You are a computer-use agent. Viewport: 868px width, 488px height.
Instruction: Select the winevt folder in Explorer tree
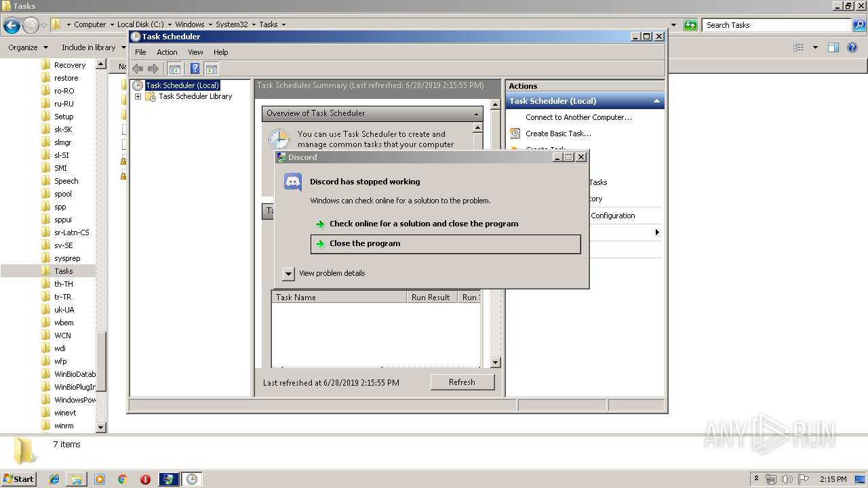tap(65, 413)
